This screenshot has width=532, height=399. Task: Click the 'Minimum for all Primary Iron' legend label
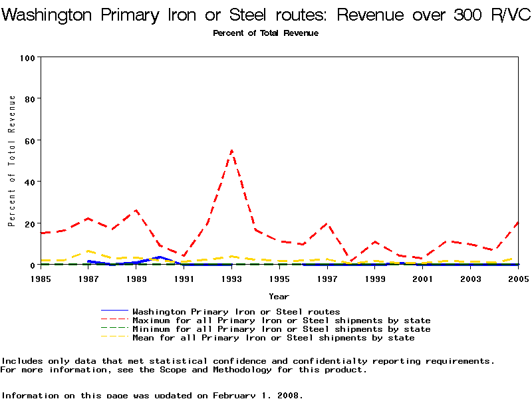(x=281, y=329)
